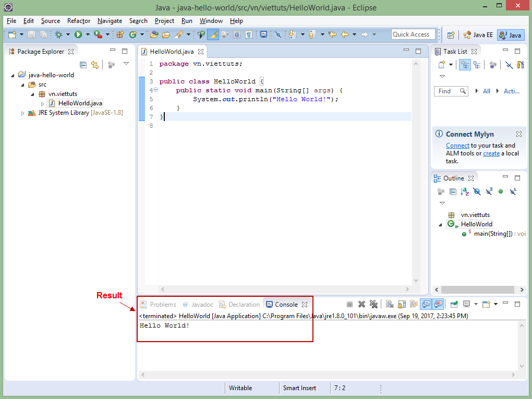This screenshot has height=399, width=532.
Task: Toggle Show Whitespace Characters pilcrow icon
Action: click(x=249, y=34)
